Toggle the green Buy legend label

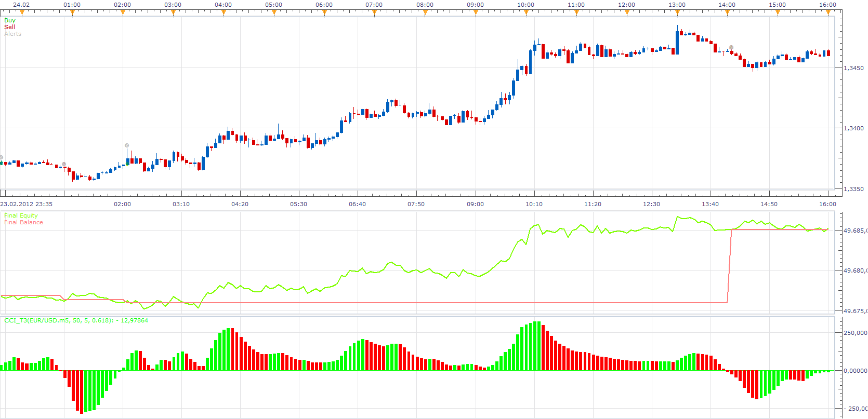pyautogui.click(x=10, y=20)
